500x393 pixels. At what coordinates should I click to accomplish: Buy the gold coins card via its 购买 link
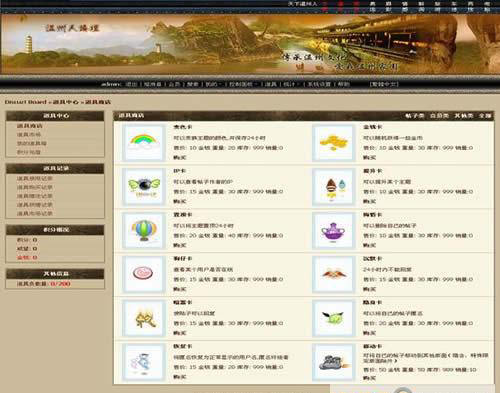369,157
